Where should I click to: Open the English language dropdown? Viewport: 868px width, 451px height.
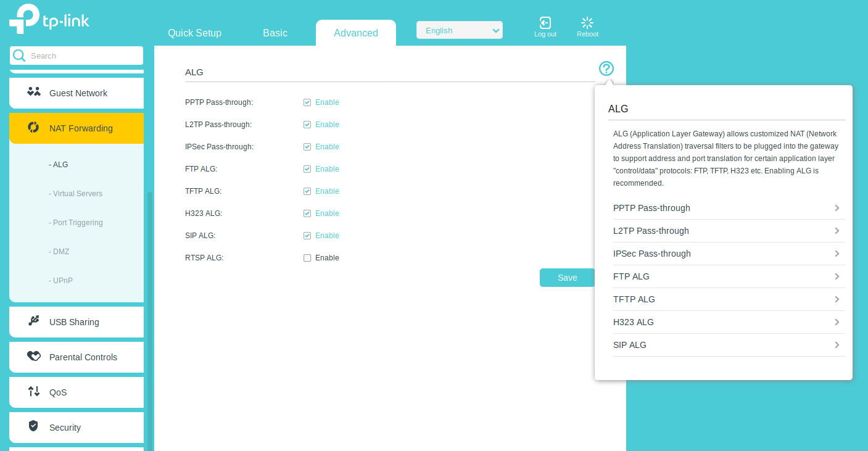point(460,30)
